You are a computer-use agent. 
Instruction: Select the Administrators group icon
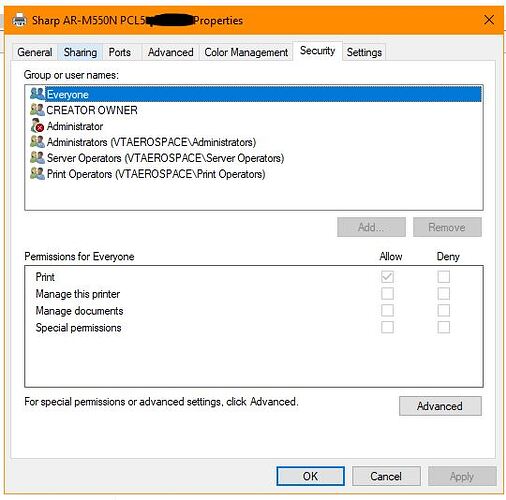tap(37, 142)
